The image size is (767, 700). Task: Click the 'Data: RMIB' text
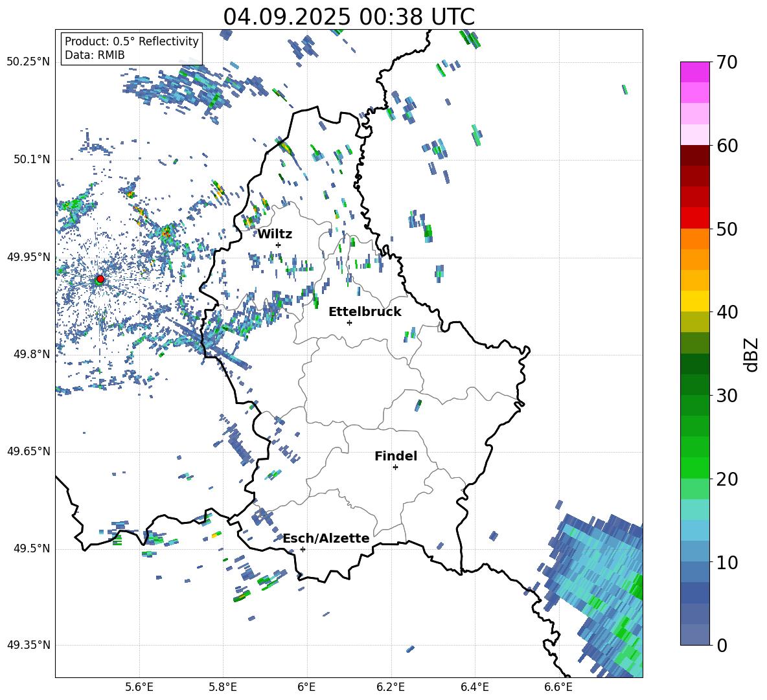coord(95,55)
